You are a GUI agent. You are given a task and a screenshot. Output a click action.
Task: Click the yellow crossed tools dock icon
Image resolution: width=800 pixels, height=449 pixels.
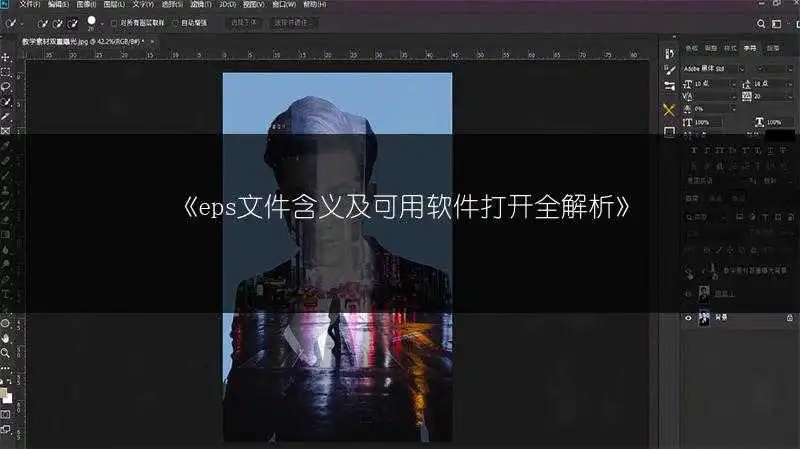669,110
